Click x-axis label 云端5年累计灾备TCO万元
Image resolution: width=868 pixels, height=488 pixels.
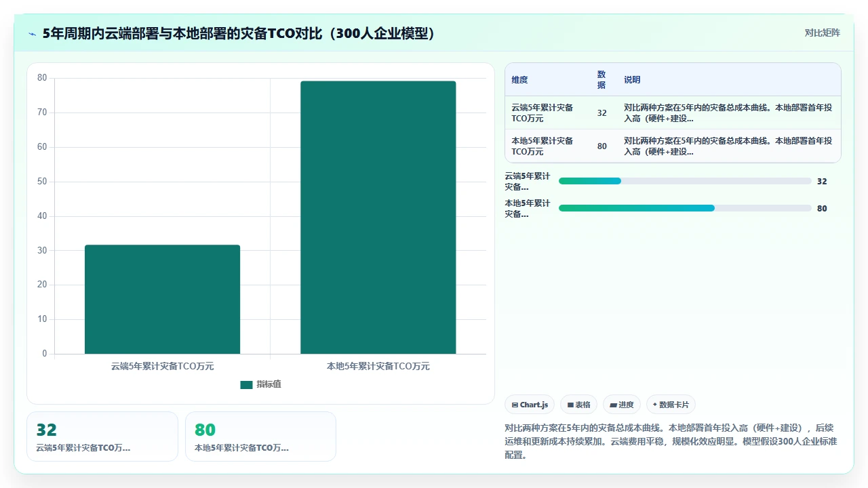point(162,366)
